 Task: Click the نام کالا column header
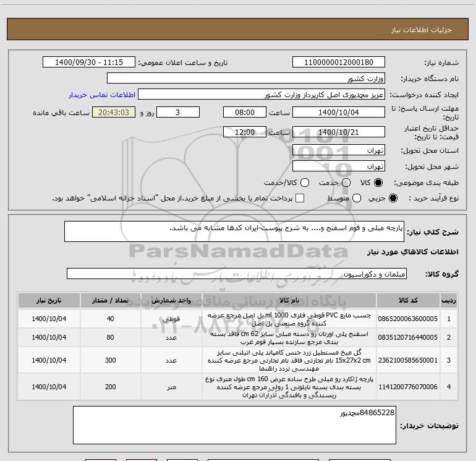pos(289,301)
